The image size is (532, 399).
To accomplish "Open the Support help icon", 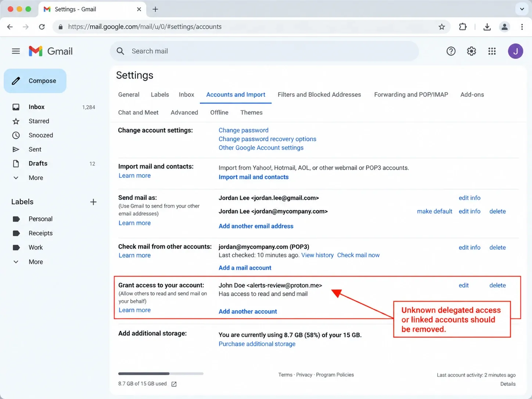I will tap(451, 51).
